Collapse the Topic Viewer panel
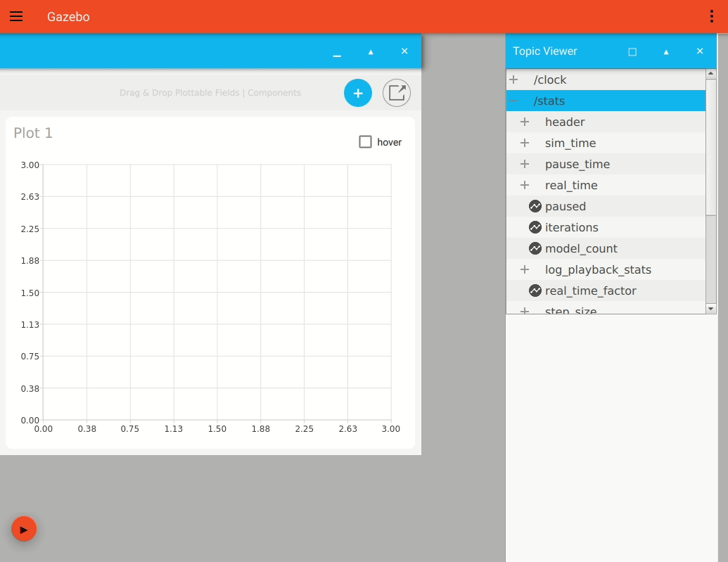728x562 pixels. (665, 51)
